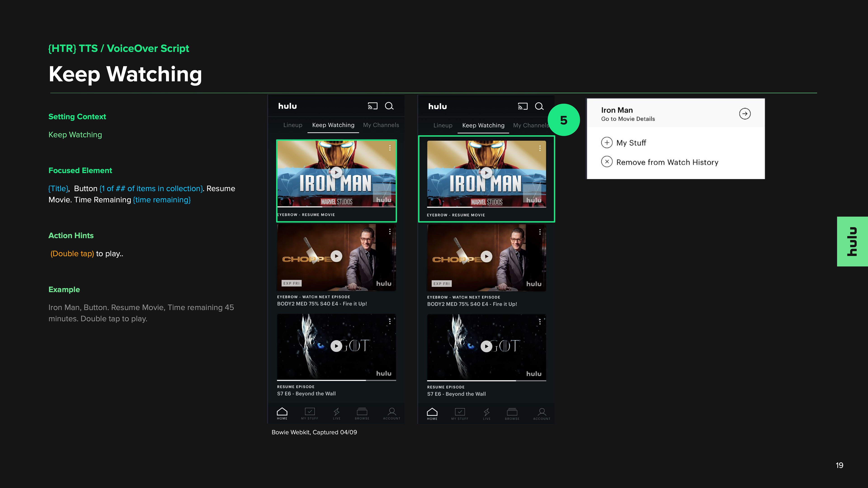Open Iron Man overflow menu on left phone
Viewport: 868px width, 488px height.
390,148
